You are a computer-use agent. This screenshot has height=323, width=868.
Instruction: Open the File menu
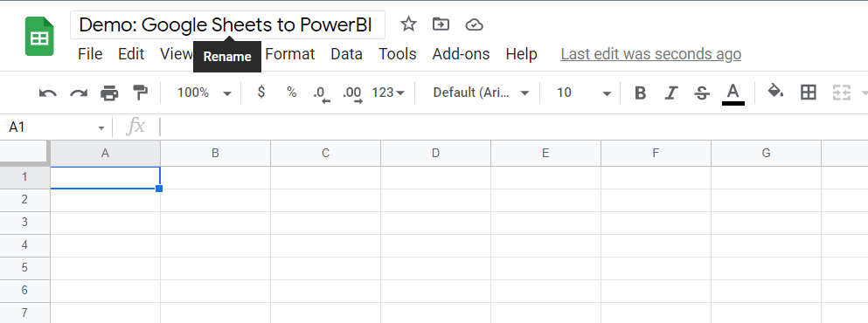point(90,53)
